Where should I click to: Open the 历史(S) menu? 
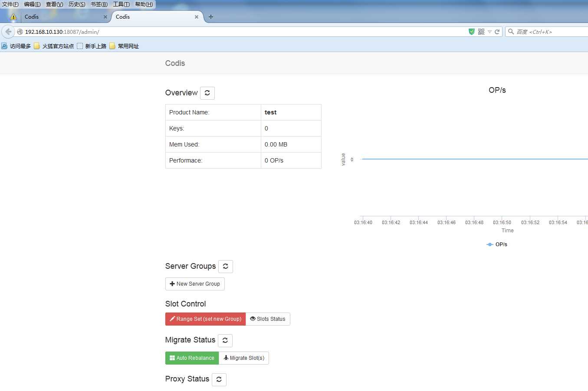[x=77, y=4]
